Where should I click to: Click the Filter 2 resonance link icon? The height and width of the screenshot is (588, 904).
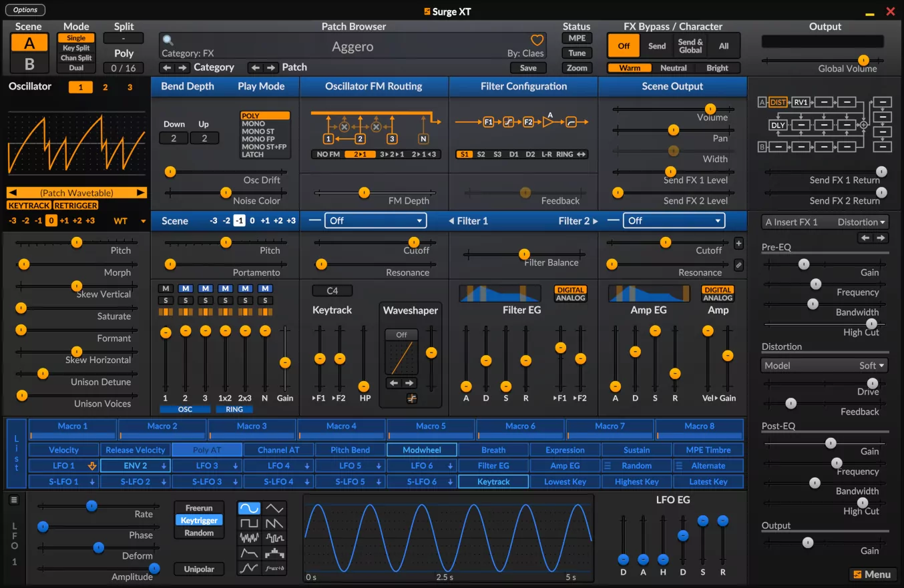(738, 265)
